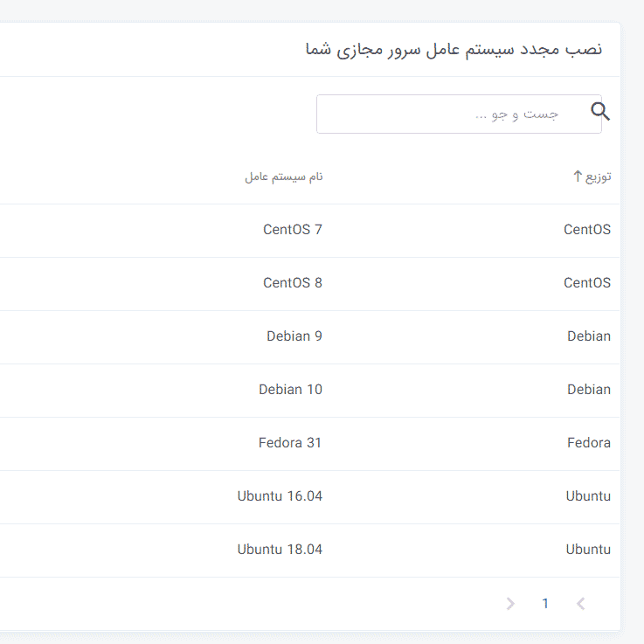Click Ubuntu distribution cell in Ubuntu 18.04 row

click(x=588, y=549)
